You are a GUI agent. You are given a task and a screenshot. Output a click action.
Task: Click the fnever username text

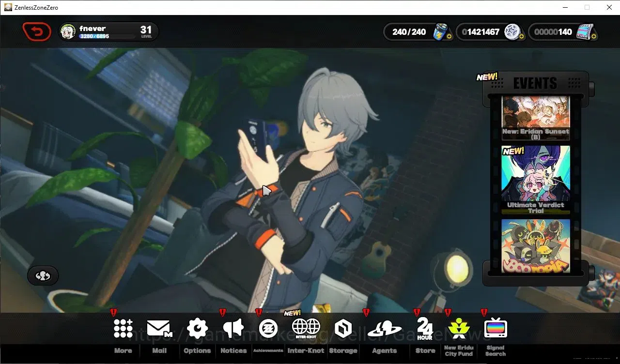[93, 29]
